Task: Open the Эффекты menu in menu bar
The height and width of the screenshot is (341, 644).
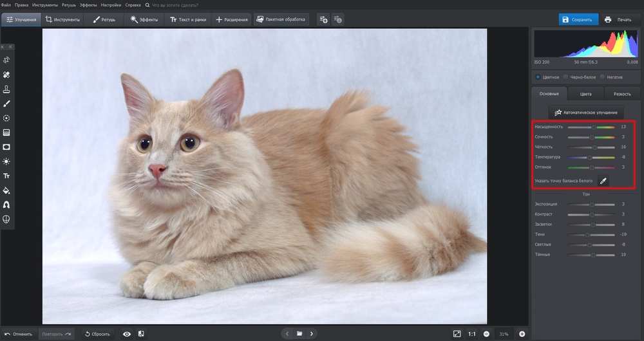Action: tap(88, 5)
